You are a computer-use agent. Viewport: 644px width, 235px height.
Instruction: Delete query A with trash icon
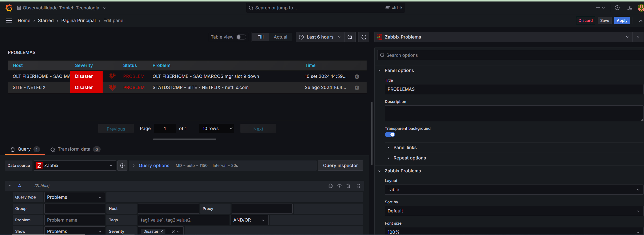[348, 186]
